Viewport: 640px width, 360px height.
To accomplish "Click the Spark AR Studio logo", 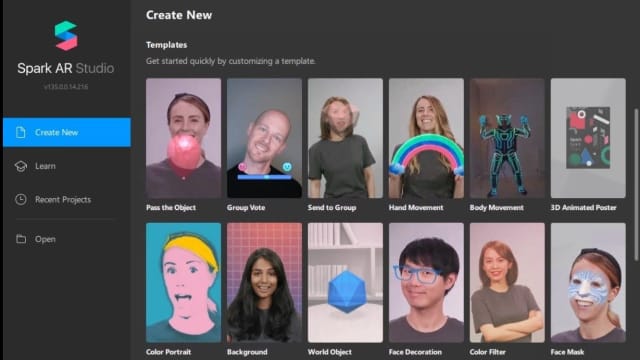I will [66, 36].
